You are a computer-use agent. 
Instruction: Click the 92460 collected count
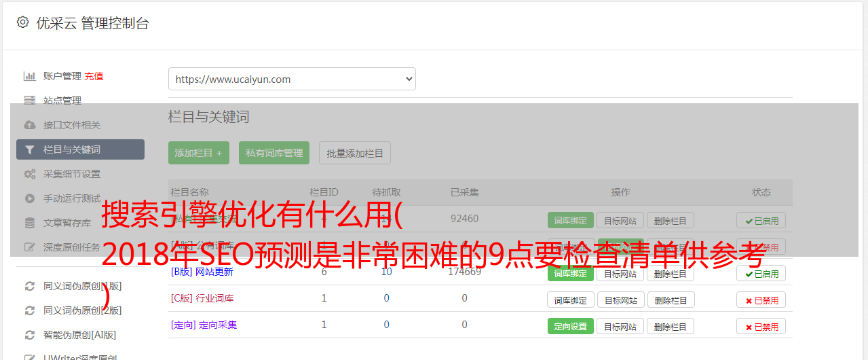tap(464, 219)
